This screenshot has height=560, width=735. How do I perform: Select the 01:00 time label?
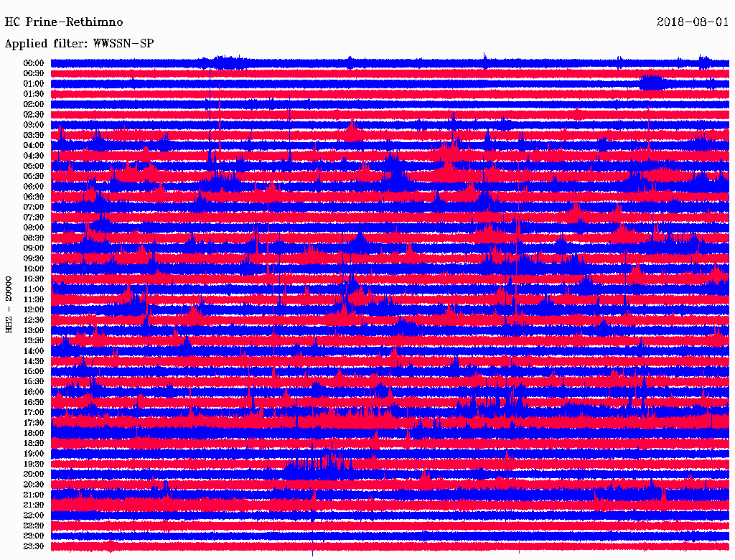click(x=33, y=84)
